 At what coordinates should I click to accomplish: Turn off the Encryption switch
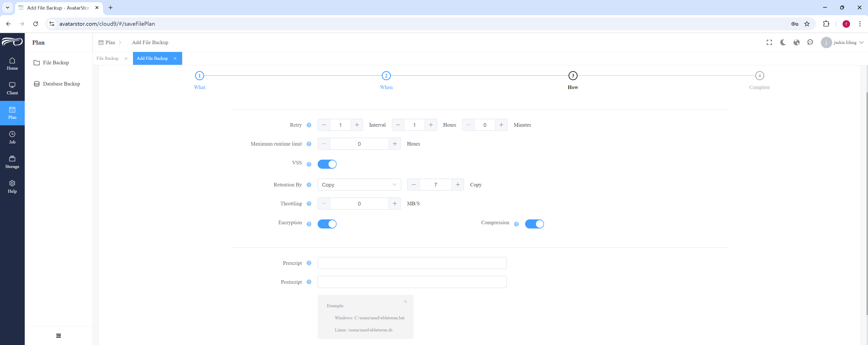[x=327, y=224]
